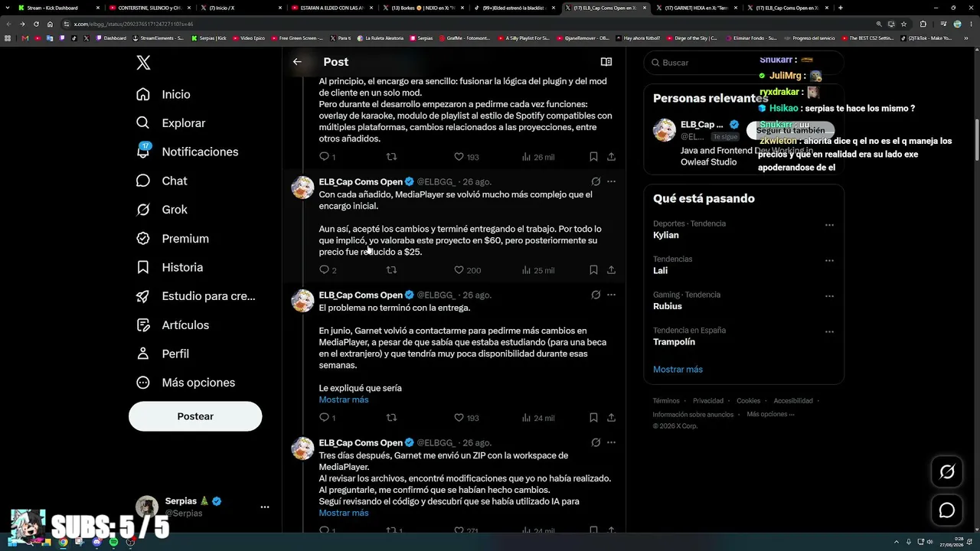Bookmark the post ending 'reducido a $25'
This screenshot has width=980, height=551.
(x=593, y=270)
